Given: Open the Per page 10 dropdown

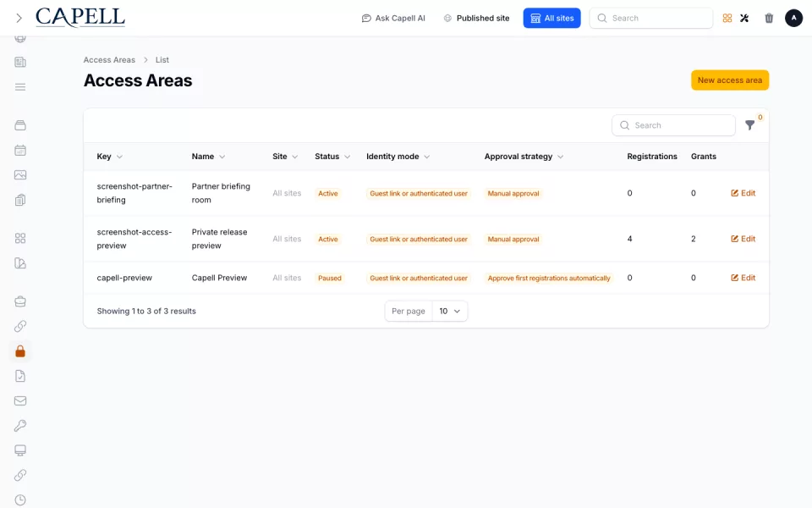Looking at the screenshot, I should 449,311.
